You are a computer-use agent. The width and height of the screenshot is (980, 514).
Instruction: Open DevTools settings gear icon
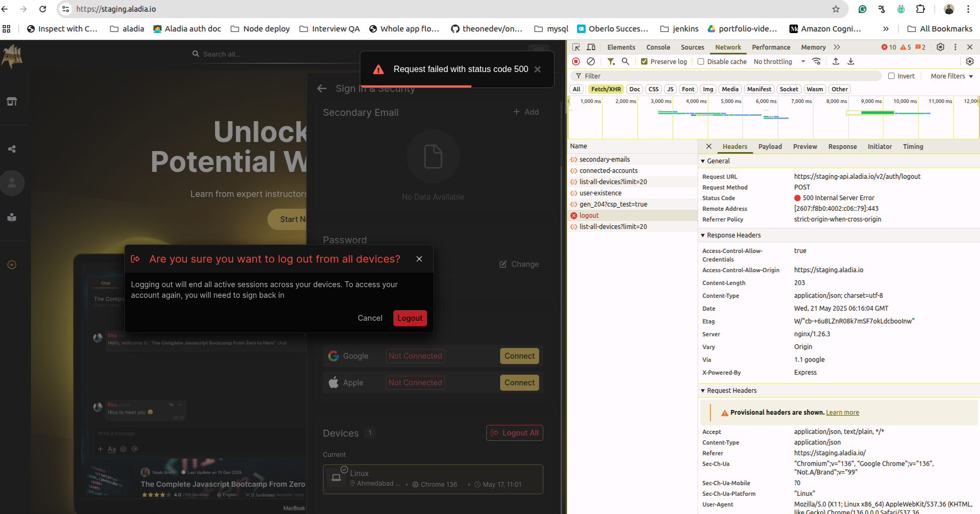[x=941, y=47]
